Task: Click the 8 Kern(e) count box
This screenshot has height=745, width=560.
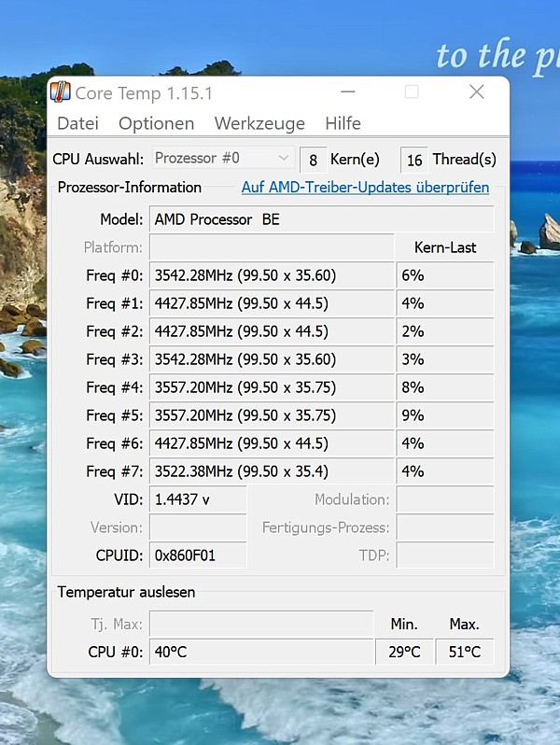Action: (x=313, y=161)
